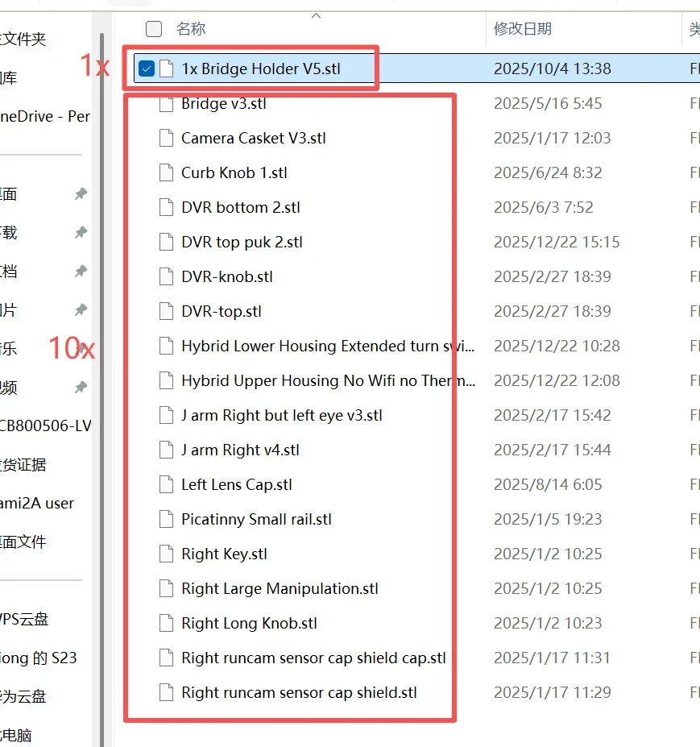700x747 pixels.
Task: Open the 面文件 folder in the sidebar
Action: click(x=23, y=542)
